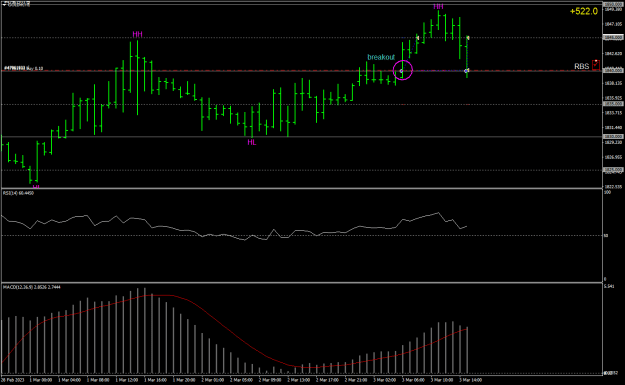
Task: Click the 3 Mar 06:00 time label
Action: [413, 380]
